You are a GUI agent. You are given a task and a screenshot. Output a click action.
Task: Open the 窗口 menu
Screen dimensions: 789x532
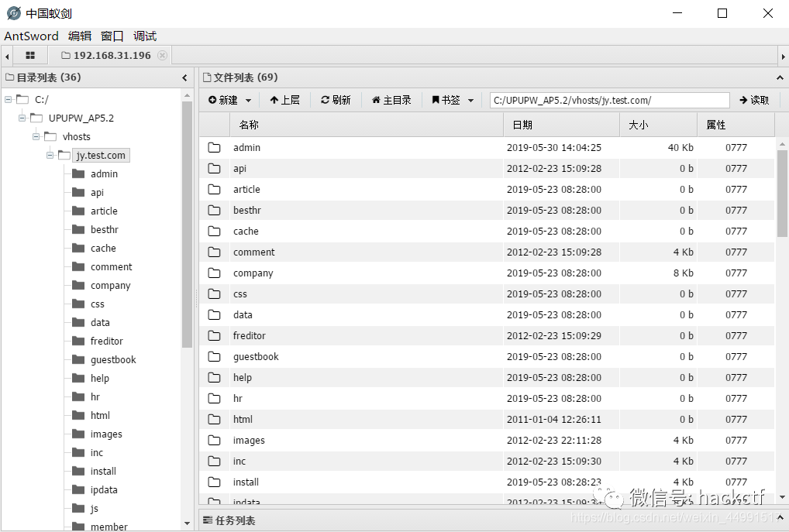point(112,36)
